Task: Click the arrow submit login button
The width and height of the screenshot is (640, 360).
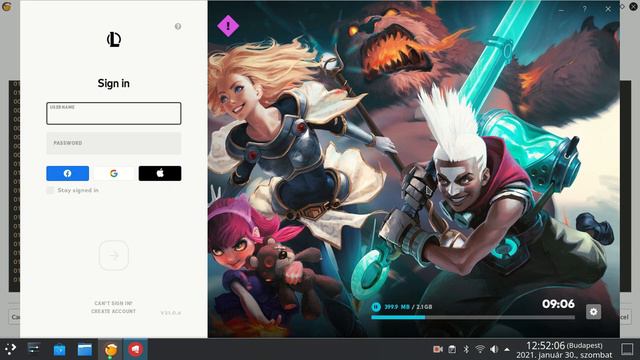Action: pyautogui.click(x=113, y=256)
